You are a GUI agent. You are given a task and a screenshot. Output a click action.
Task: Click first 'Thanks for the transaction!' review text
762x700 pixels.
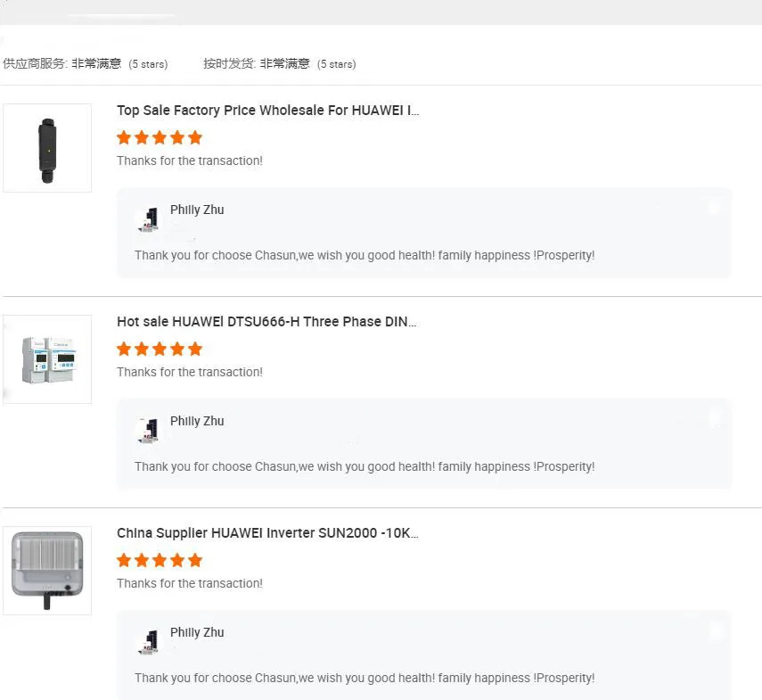(x=190, y=161)
